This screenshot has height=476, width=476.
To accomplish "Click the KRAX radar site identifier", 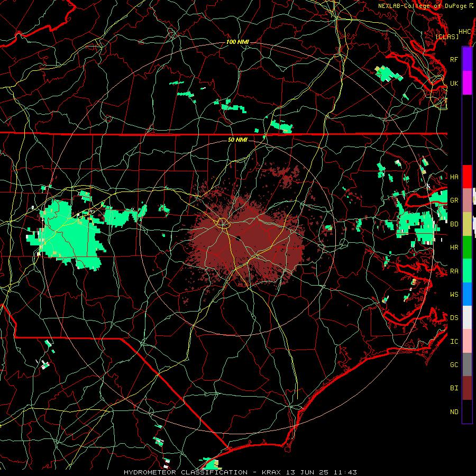I will click(x=271, y=472).
